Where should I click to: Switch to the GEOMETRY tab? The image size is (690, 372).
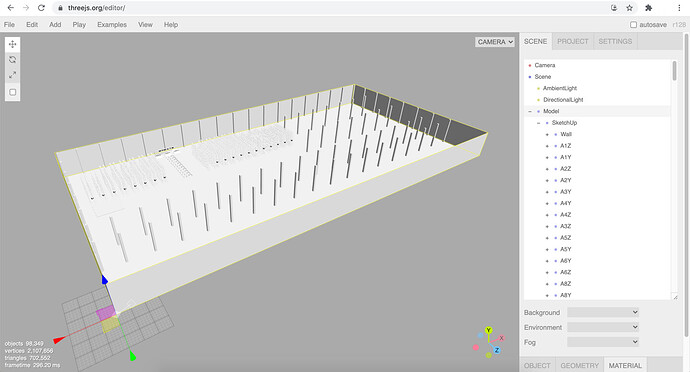[x=580, y=365]
